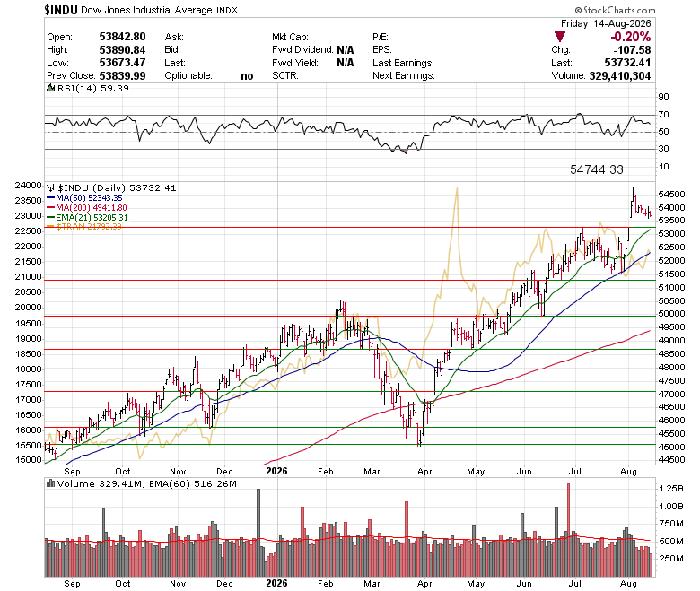Screen dimensions: 700x591
Task: Select the High value 53890.84
Action: click(122, 49)
